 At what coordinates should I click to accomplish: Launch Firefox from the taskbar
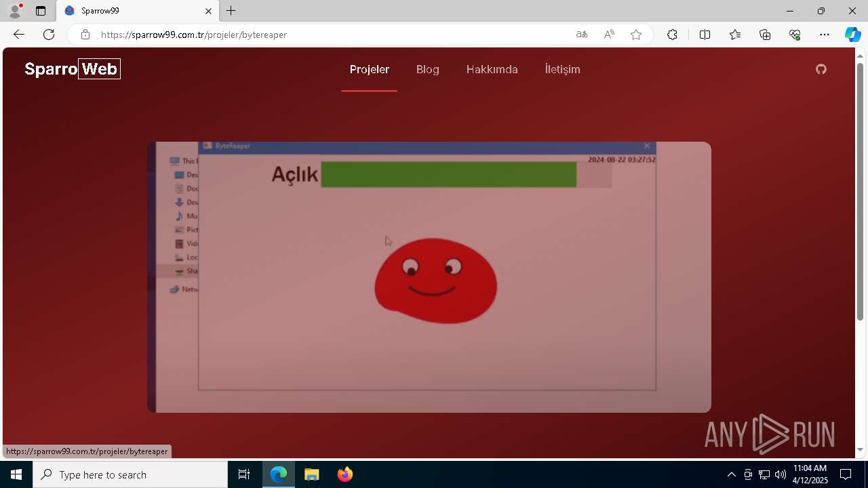pyautogui.click(x=345, y=474)
